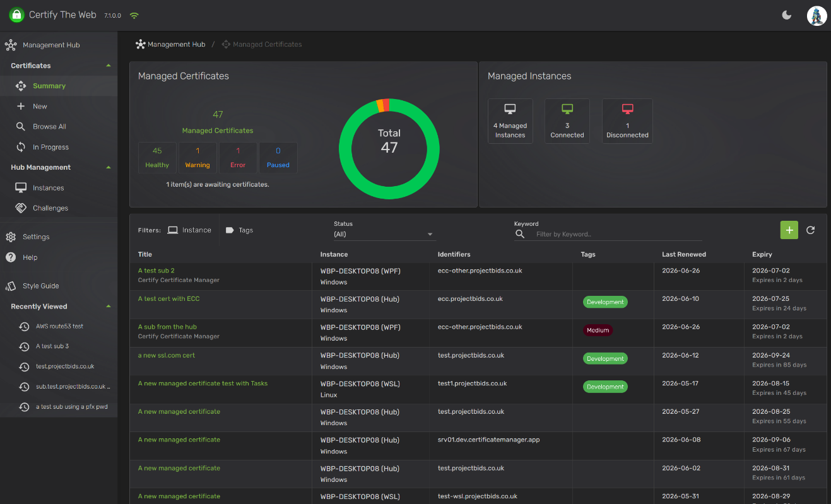Click Development tag on ecc.projectbids.co.uk row
This screenshot has height=504, width=831.
605,302
